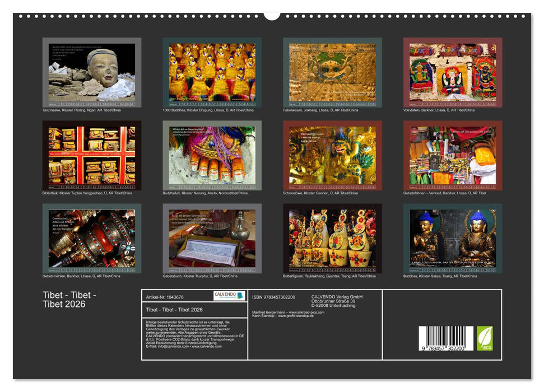Click the green eco leaf badge

[x=485, y=338]
